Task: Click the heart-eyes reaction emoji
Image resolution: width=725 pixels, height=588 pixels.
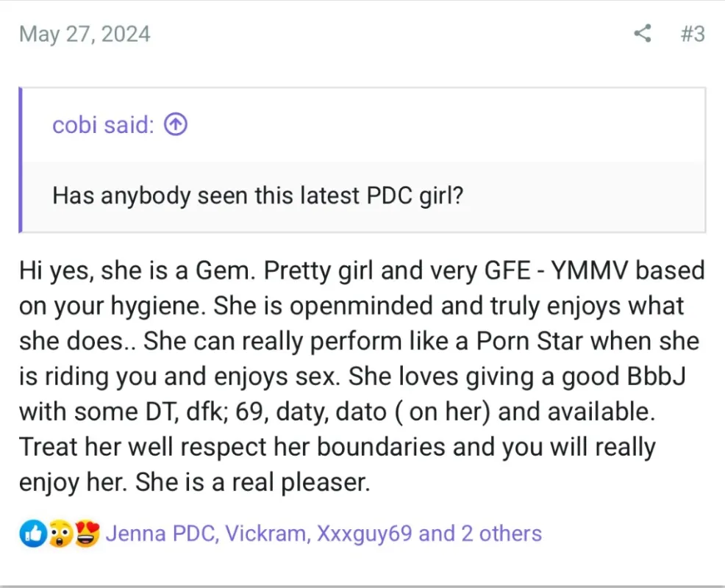Action: coord(87,534)
